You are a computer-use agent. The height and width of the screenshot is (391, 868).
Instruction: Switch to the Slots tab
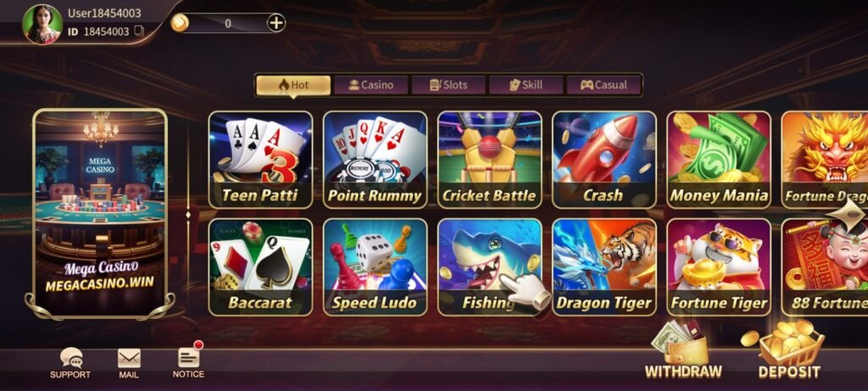pos(448,85)
